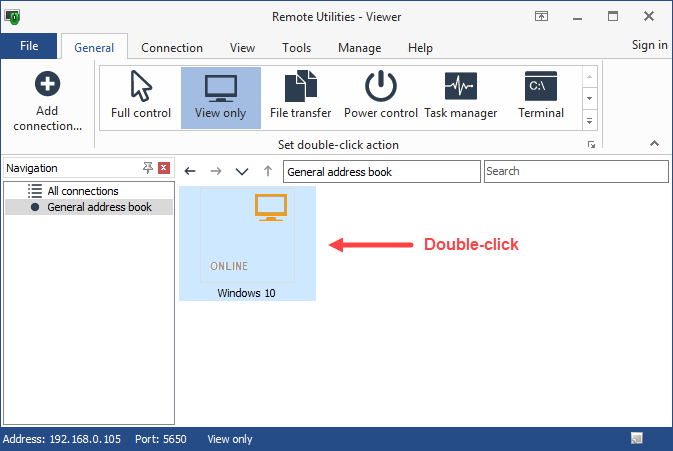This screenshot has height=451, width=673.
Task: Open the navigation history dropdown chevron
Action: (241, 171)
